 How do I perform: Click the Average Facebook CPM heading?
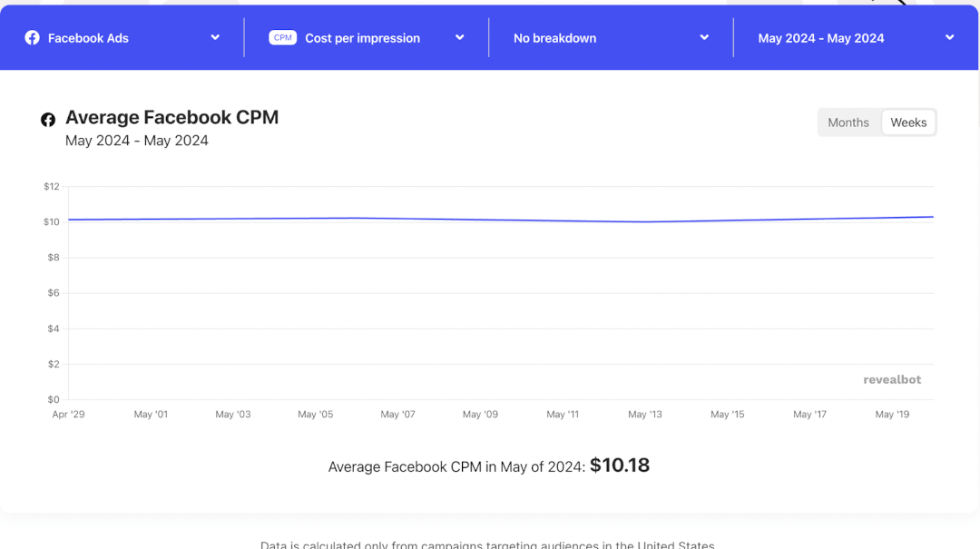click(171, 118)
